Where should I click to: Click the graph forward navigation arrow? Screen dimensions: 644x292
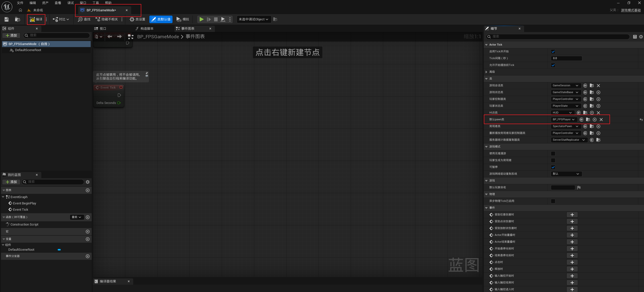tap(119, 37)
